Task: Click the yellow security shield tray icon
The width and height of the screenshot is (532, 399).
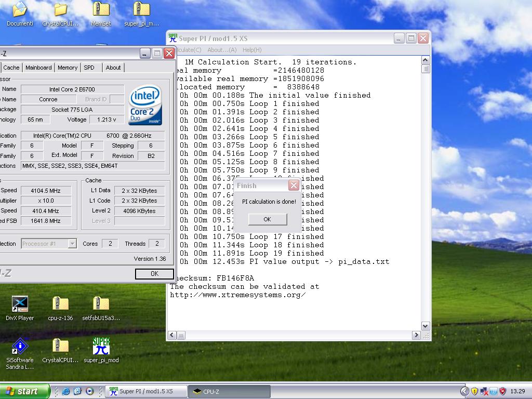Action: tap(475, 391)
